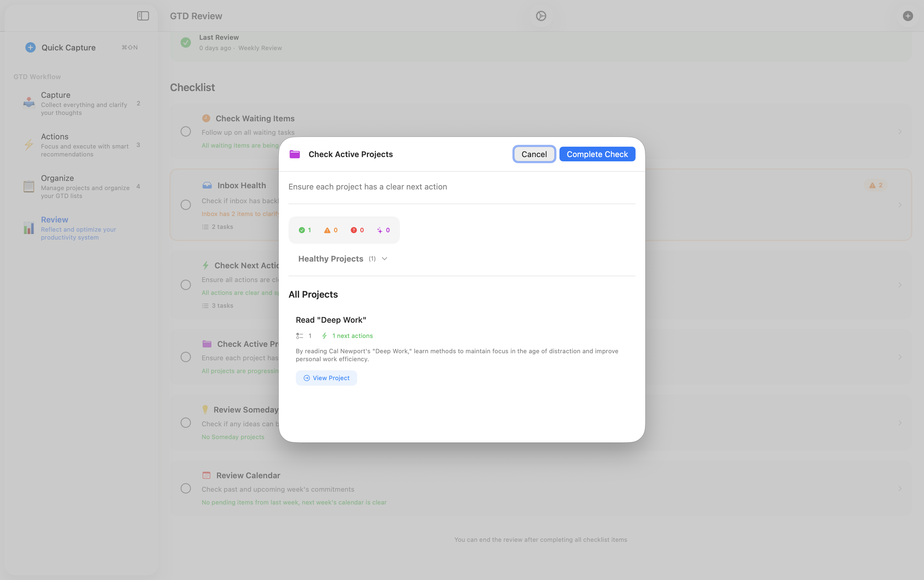Viewport: 924px width, 580px height.
Task: Click the Organize clipboard icon
Action: point(29,186)
